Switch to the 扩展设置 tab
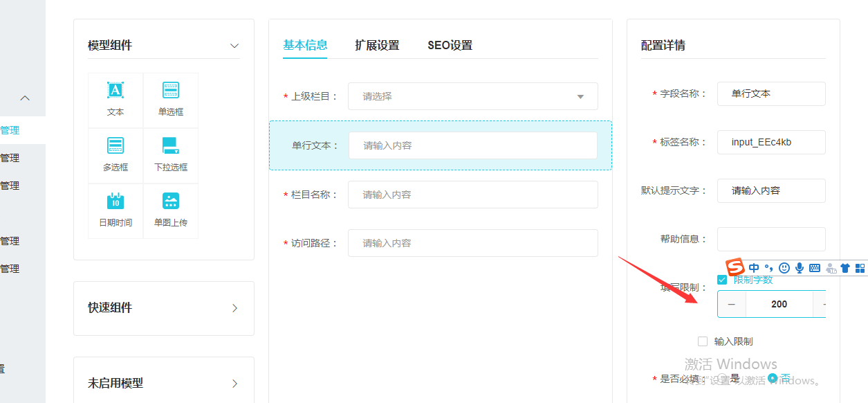This screenshot has height=403, width=868. pyautogui.click(x=377, y=46)
